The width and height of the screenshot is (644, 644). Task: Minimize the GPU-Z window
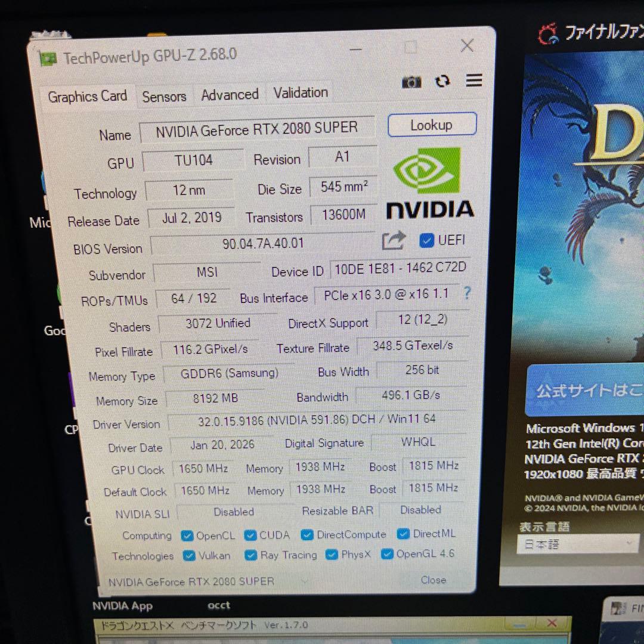point(355,49)
